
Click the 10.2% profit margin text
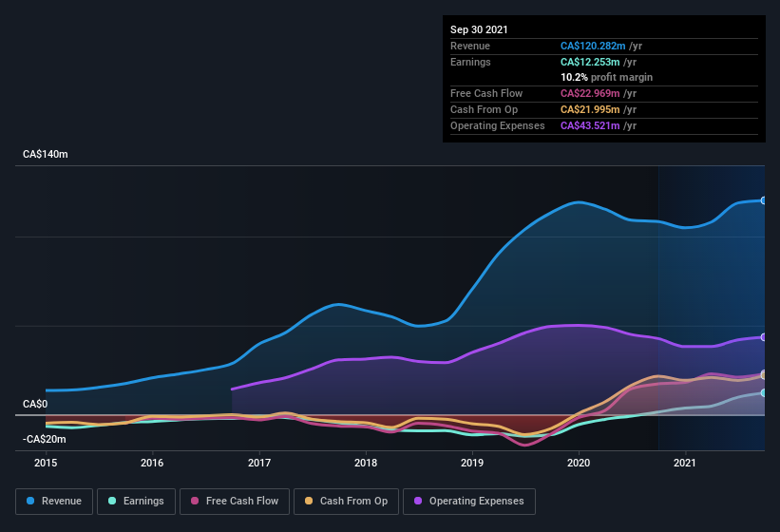pos(606,77)
